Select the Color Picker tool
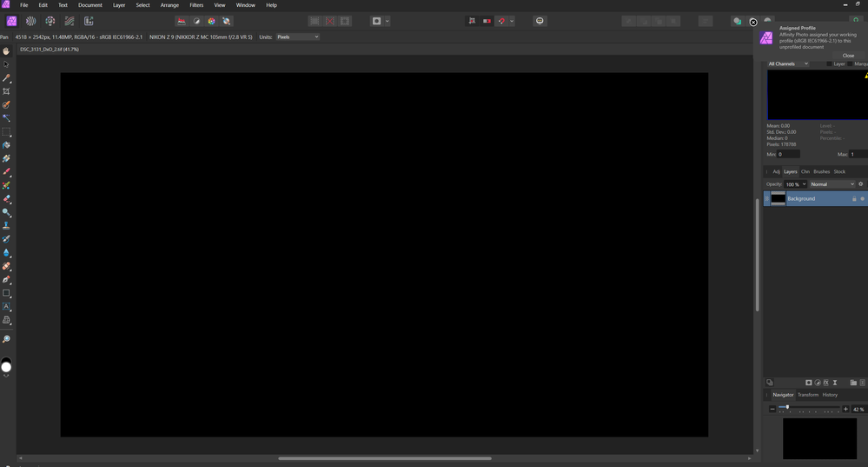 click(x=7, y=78)
